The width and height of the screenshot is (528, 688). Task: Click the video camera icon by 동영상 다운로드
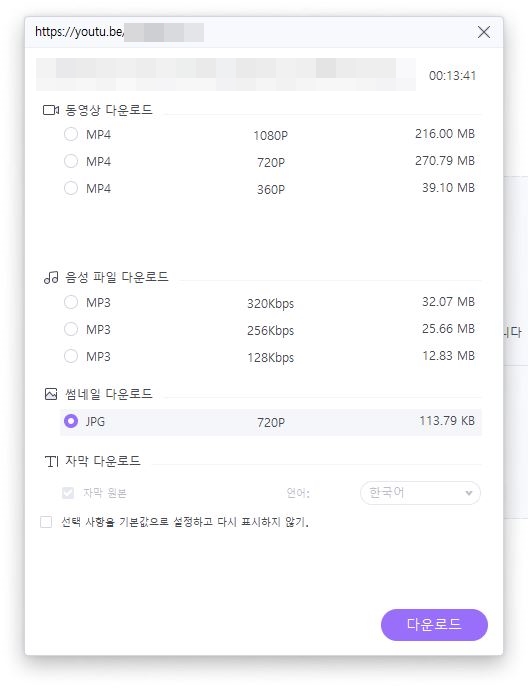pos(51,110)
